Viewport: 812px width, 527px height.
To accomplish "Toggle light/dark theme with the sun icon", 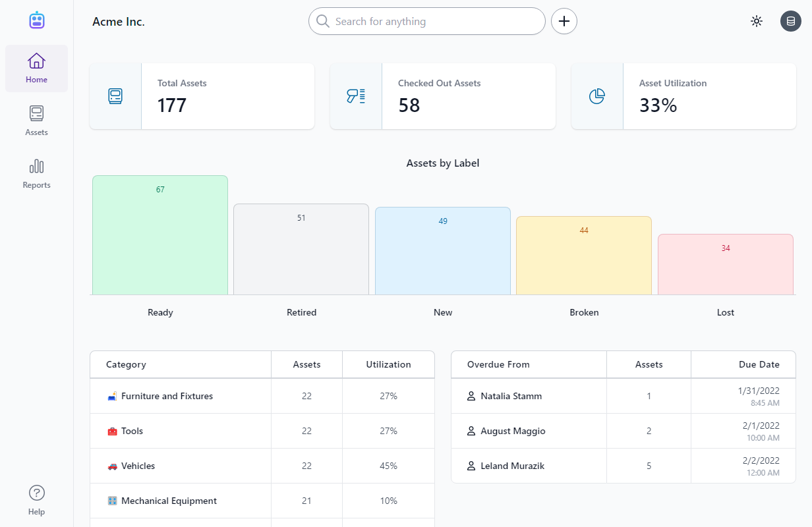I will pos(756,21).
